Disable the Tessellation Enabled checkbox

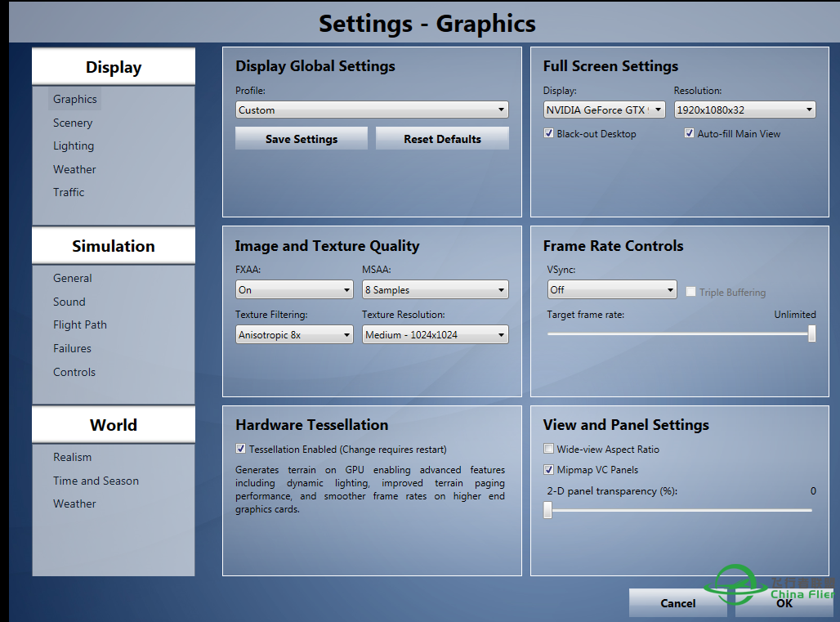(x=240, y=449)
